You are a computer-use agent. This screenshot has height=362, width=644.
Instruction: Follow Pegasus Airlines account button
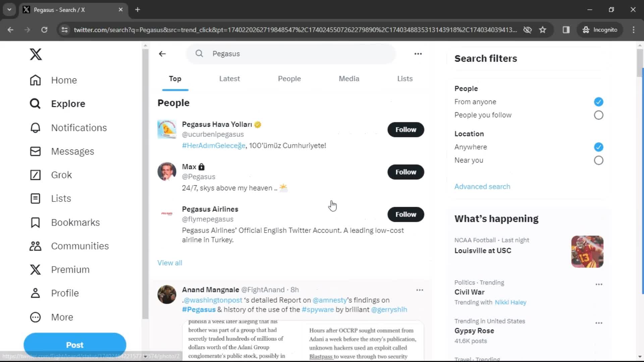[x=406, y=215]
